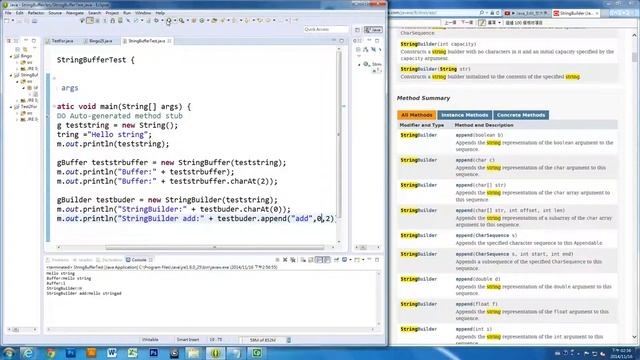Click the editor horizontal scrollbar
Image resolution: width=640 pixels, height=360 pixels.
[x=215, y=247]
